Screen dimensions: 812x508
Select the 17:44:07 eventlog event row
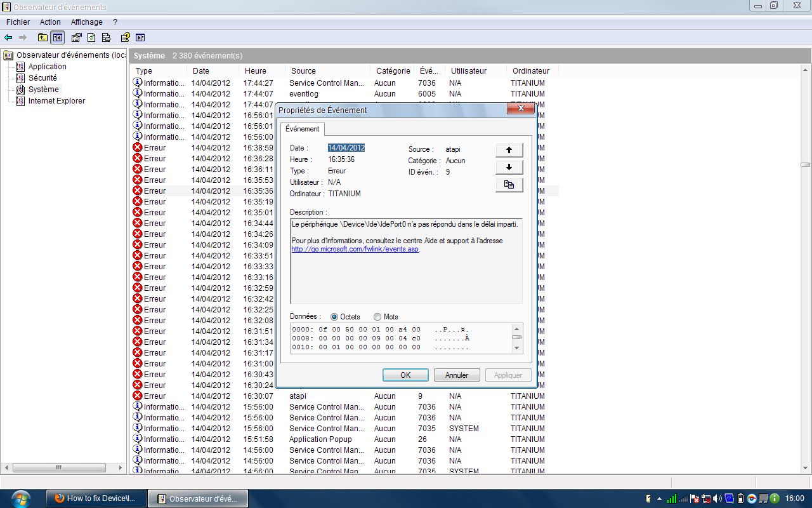point(343,93)
